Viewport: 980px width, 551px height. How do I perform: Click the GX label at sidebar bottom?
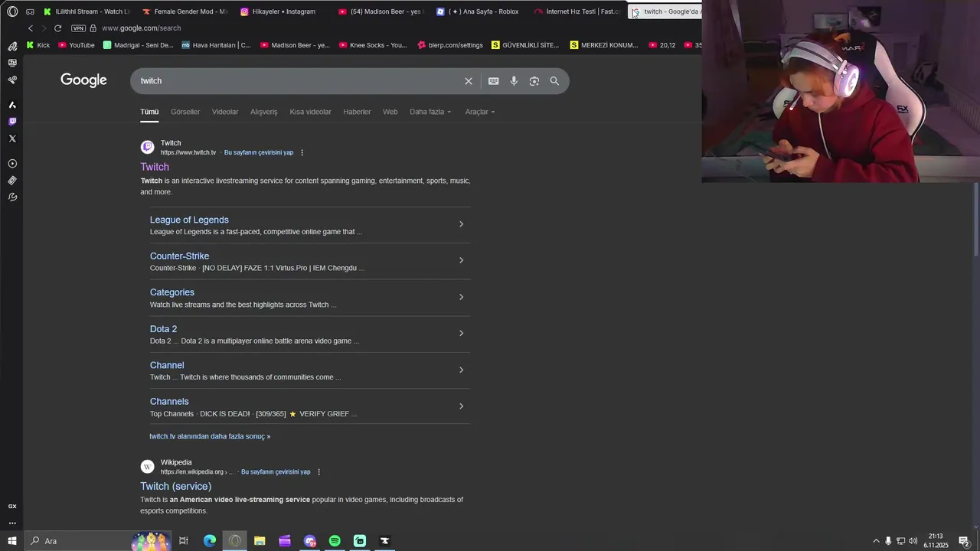tap(12, 507)
